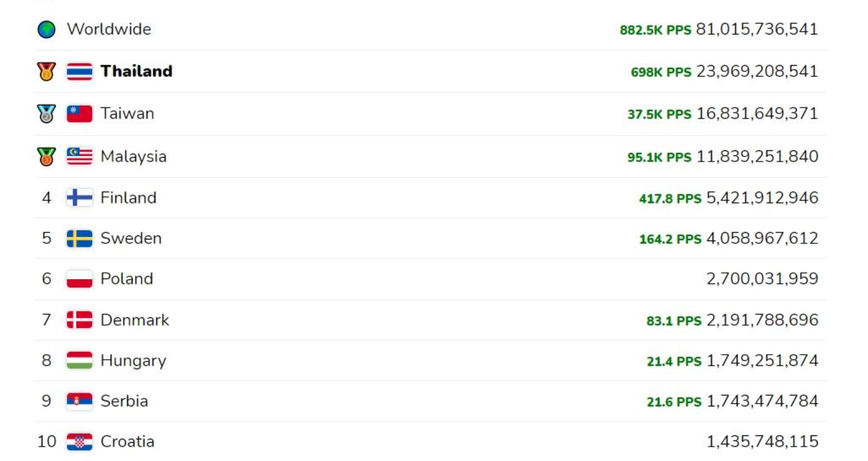Image resolution: width=868 pixels, height=461 pixels.
Task: Click the Worldwide 882.5K PPS rate
Action: click(655, 30)
